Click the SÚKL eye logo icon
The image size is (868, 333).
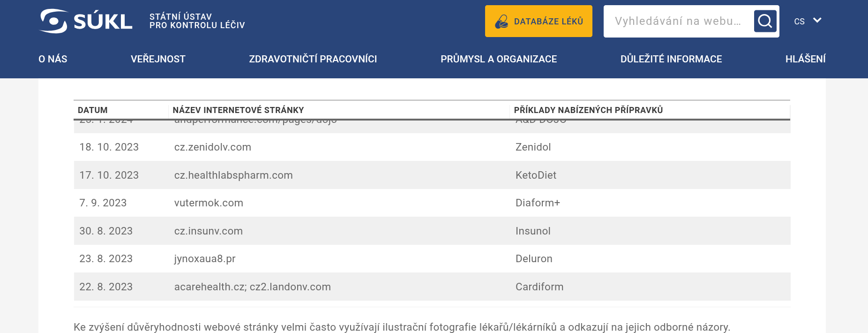coord(53,21)
